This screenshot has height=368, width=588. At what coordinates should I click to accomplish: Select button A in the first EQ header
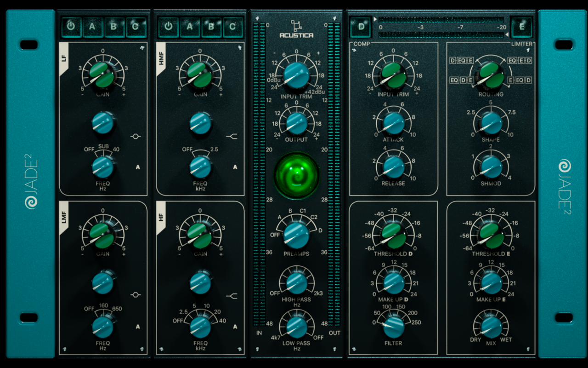pyautogui.click(x=92, y=27)
